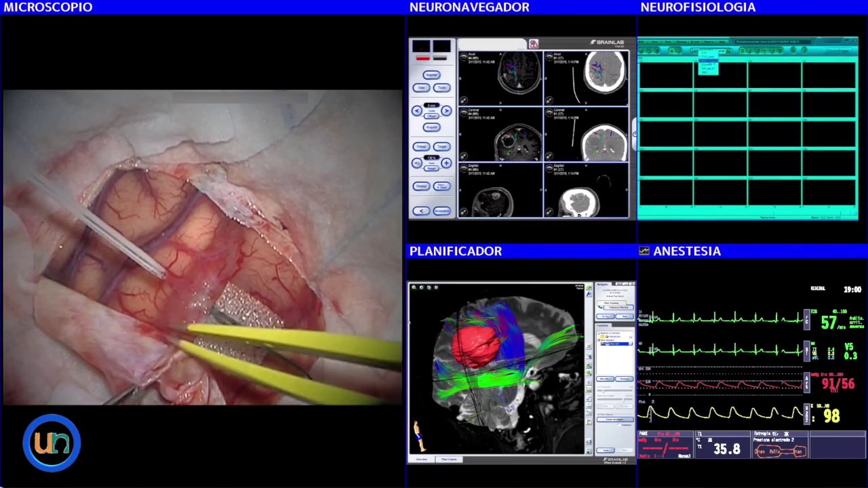Click the third view-option icon atop 3D view
The width and height of the screenshot is (868, 488).
429,287
